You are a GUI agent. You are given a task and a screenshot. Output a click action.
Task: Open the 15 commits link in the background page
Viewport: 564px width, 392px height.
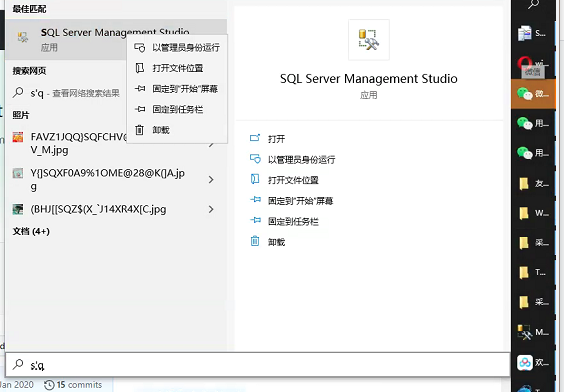[x=73, y=385]
